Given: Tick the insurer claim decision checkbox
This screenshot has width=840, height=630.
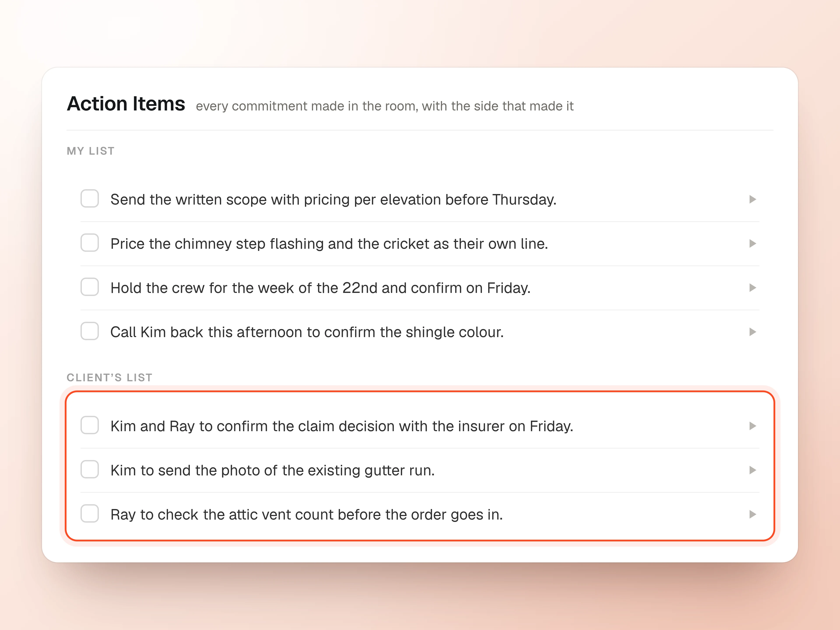Looking at the screenshot, I should (x=90, y=425).
